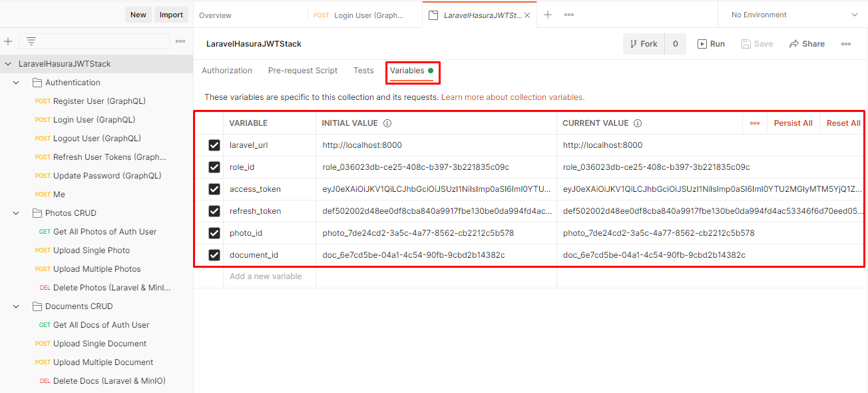Collapse the Photos CRUD folder chevron
This screenshot has height=393, width=868.
point(17,213)
